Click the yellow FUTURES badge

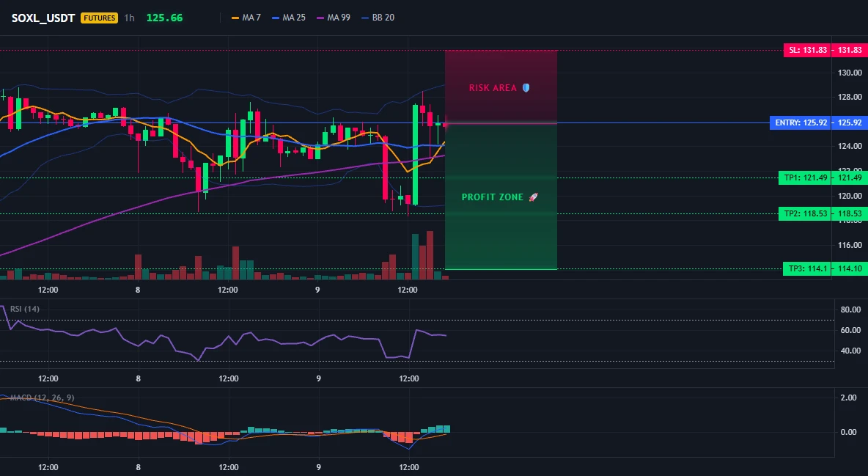100,18
